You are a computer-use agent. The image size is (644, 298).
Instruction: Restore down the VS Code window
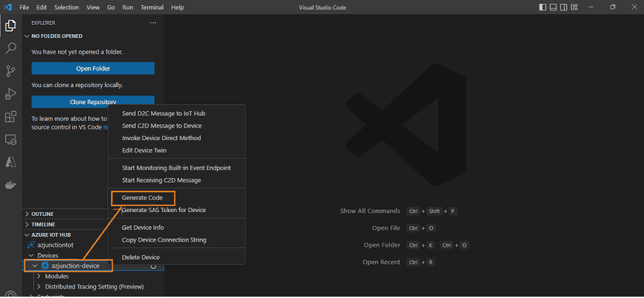tap(612, 7)
